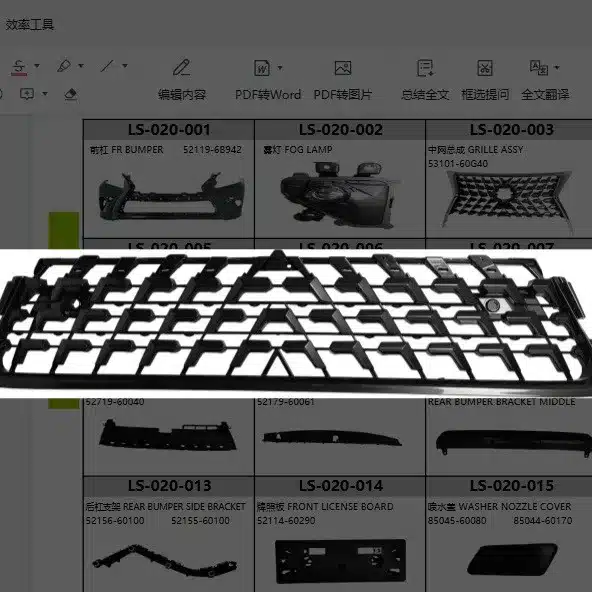Click part number 52114-60290
This screenshot has height=592, width=592.
[286, 521]
